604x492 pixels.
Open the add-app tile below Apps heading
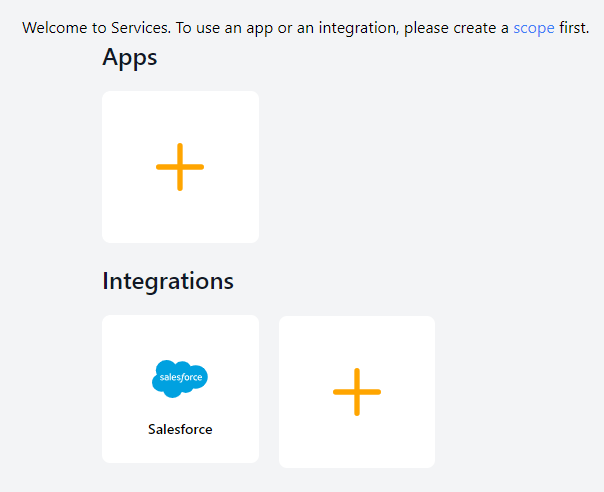180,167
